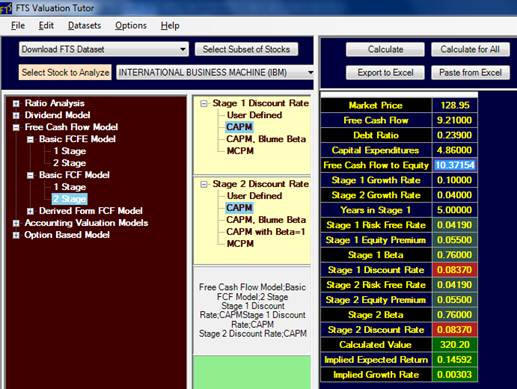The width and height of the screenshot is (517, 389).
Task: Collapse the Basic FCFE Model node
Action: click(30, 139)
